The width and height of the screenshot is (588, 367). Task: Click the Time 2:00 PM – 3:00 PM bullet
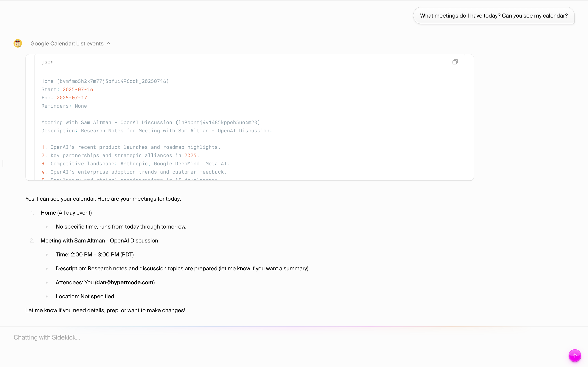95,254
